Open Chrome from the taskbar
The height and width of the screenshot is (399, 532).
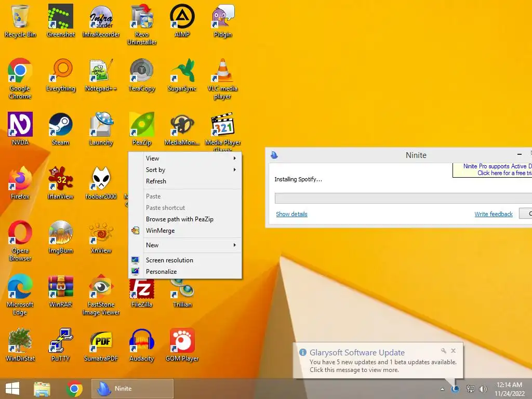[74, 389]
